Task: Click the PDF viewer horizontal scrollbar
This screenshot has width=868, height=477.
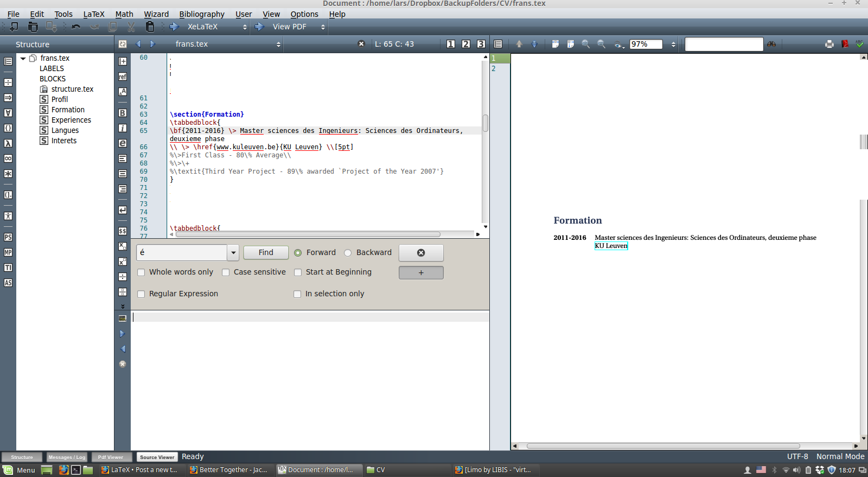Action: pyautogui.click(x=663, y=446)
